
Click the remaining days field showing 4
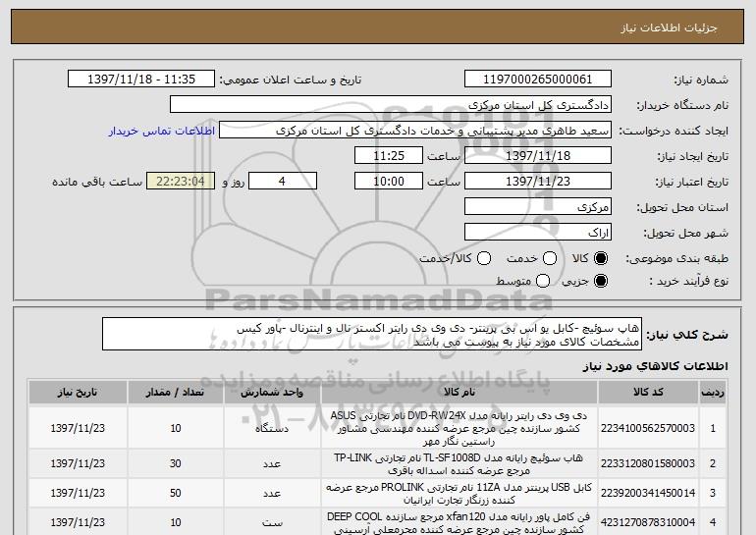click(283, 182)
